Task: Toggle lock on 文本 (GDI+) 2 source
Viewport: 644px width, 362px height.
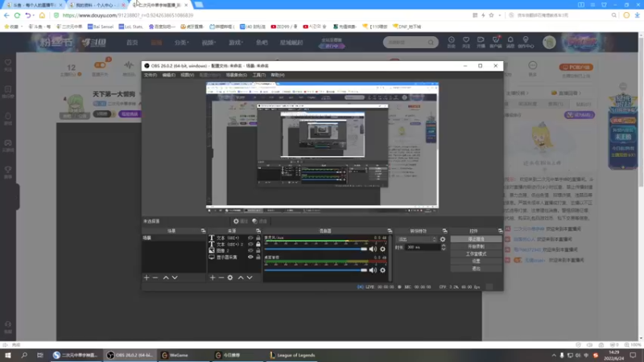Action: pos(258,245)
